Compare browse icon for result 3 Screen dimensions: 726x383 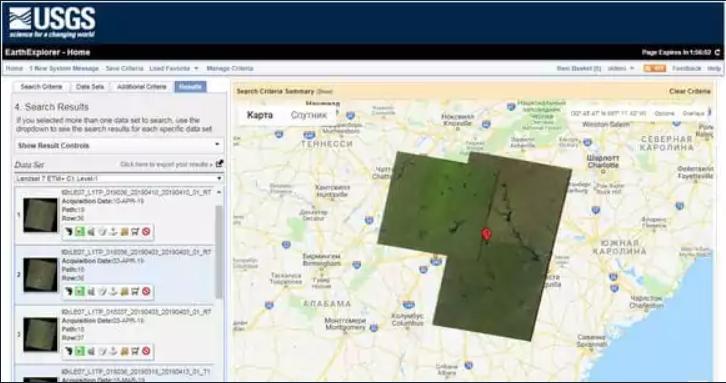pyautogui.click(x=91, y=351)
